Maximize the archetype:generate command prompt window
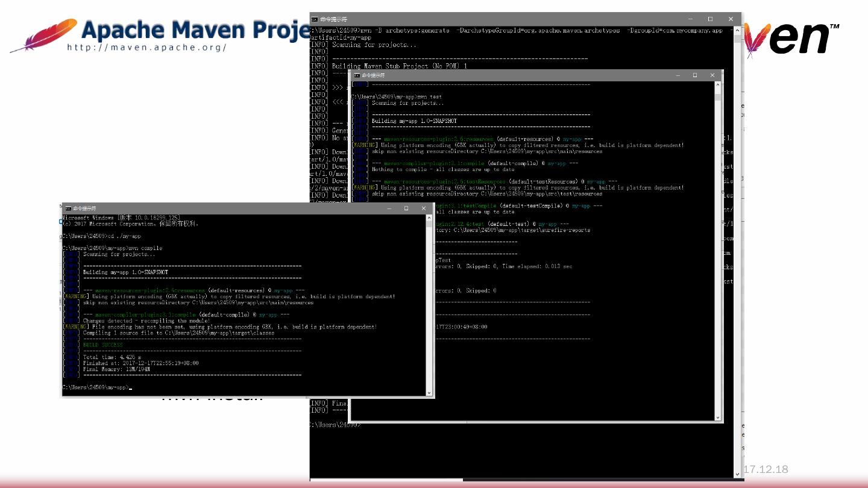 pos(710,19)
